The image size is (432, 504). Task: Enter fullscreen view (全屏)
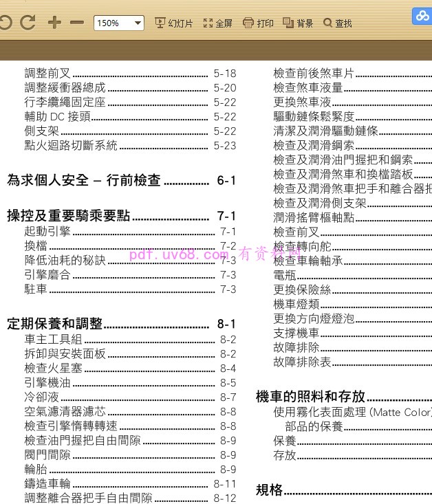(x=218, y=23)
